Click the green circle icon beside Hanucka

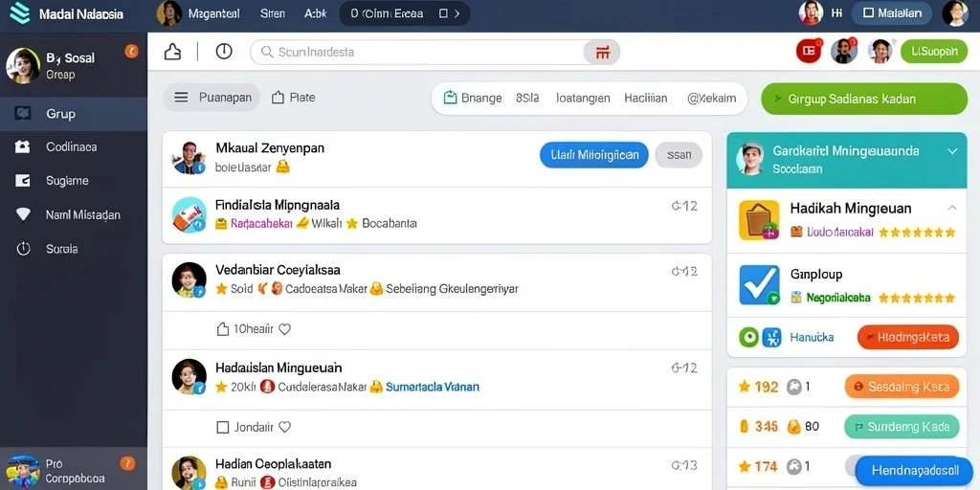tap(748, 338)
